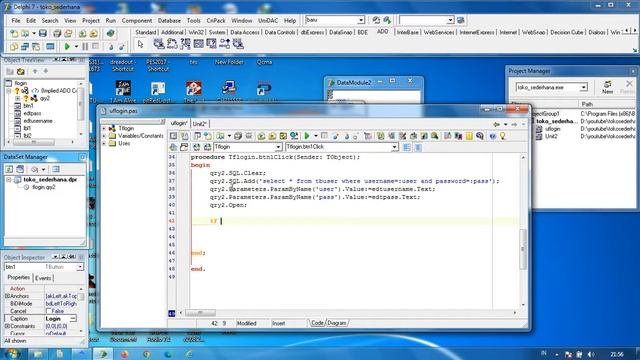This screenshot has width=640, height=360.
Task: Click the yellow note icon in editor toolbar
Action: tap(469, 136)
